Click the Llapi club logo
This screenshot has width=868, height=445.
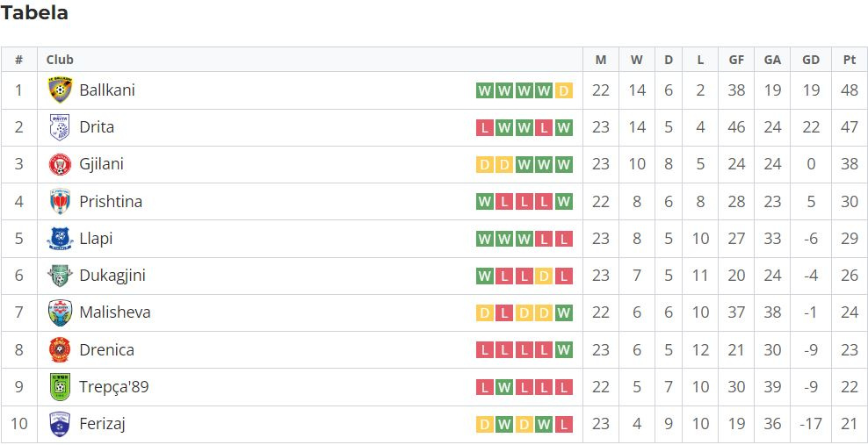click(x=60, y=239)
